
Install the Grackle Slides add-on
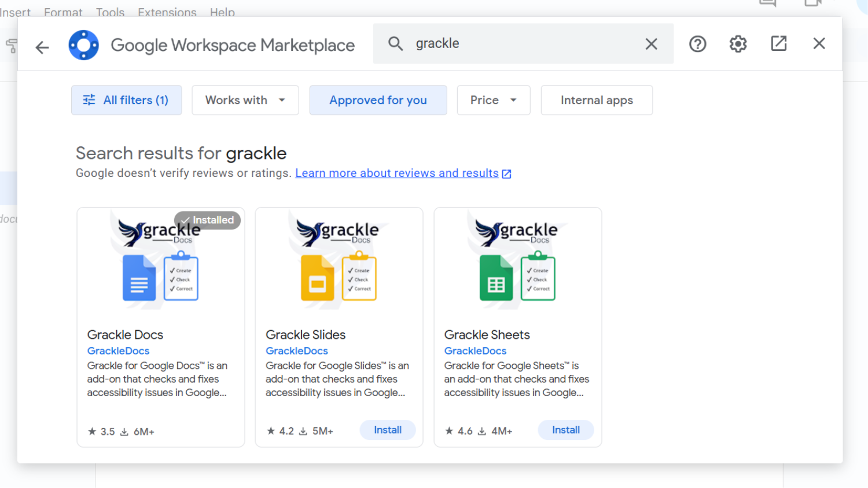pyautogui.click(x=387, y=430)
